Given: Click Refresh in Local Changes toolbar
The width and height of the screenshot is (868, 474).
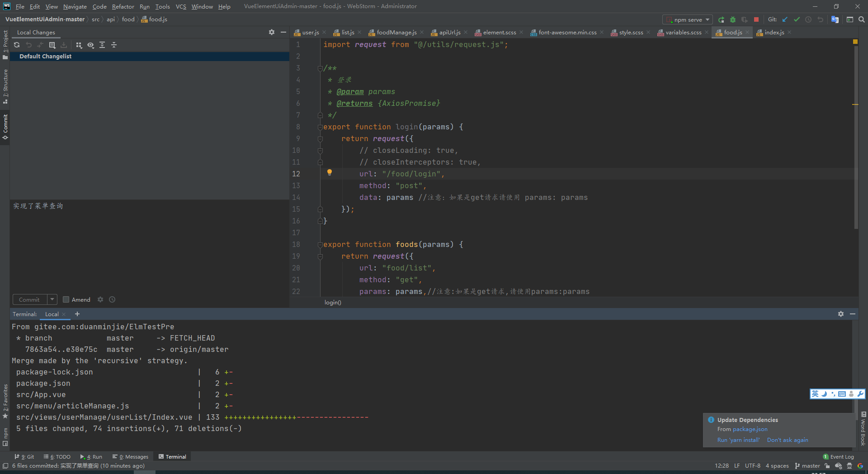Looking at the screenshot, I should [17, 45].
